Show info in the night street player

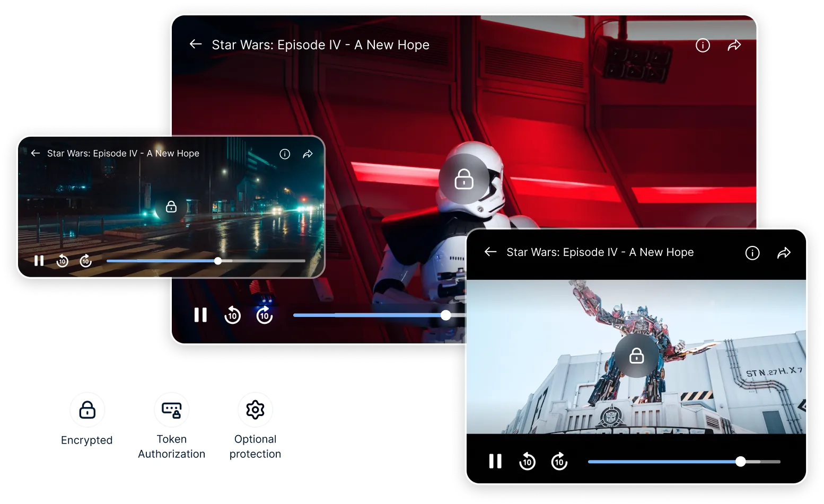(x=285, y=154)
